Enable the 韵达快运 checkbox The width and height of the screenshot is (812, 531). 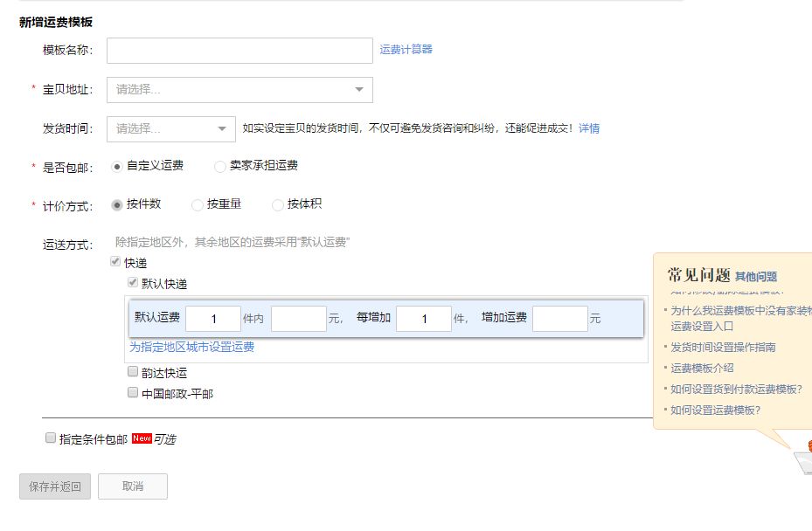pyautogui.click(x=133, y=372)
